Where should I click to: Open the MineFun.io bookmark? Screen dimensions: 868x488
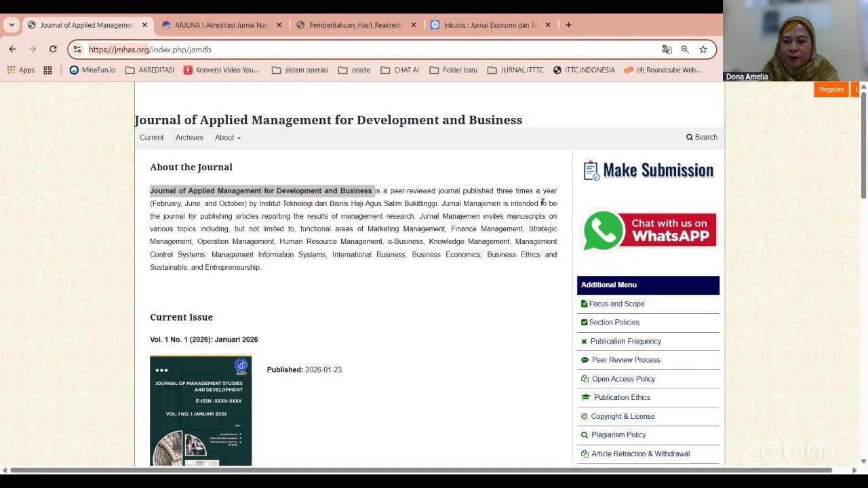92,70
